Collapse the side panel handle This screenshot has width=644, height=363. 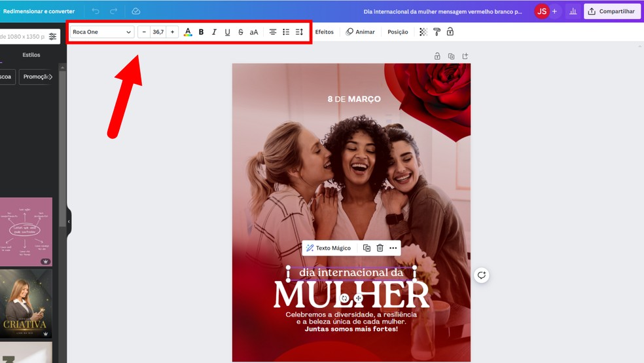(69, 221)
